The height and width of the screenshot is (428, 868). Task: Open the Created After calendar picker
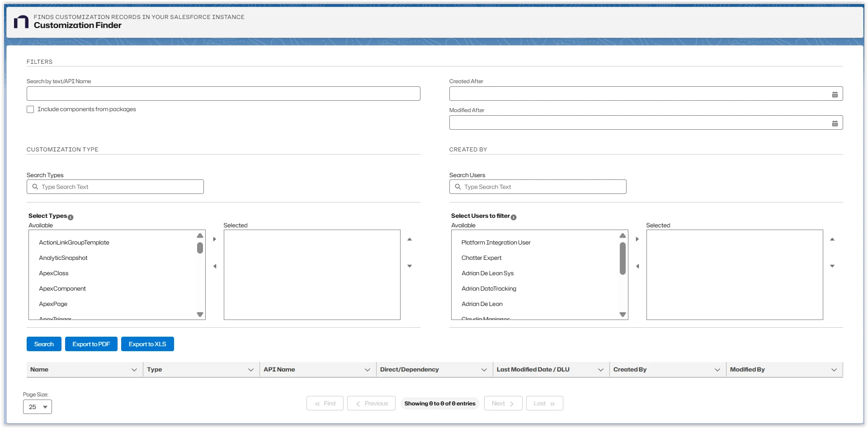point(835,94)
